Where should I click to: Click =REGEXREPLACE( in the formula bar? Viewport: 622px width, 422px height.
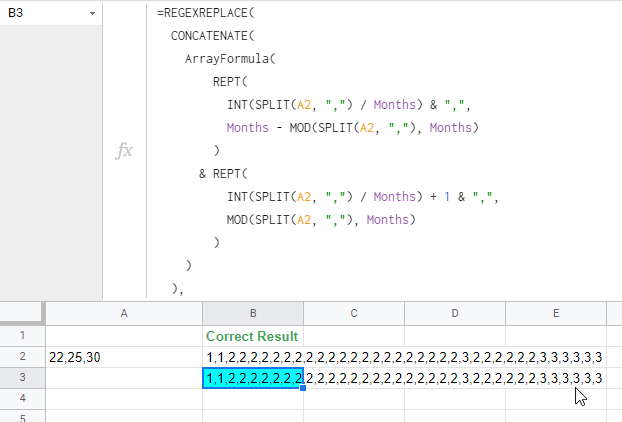pyautogui.click(x=205, y=13)
